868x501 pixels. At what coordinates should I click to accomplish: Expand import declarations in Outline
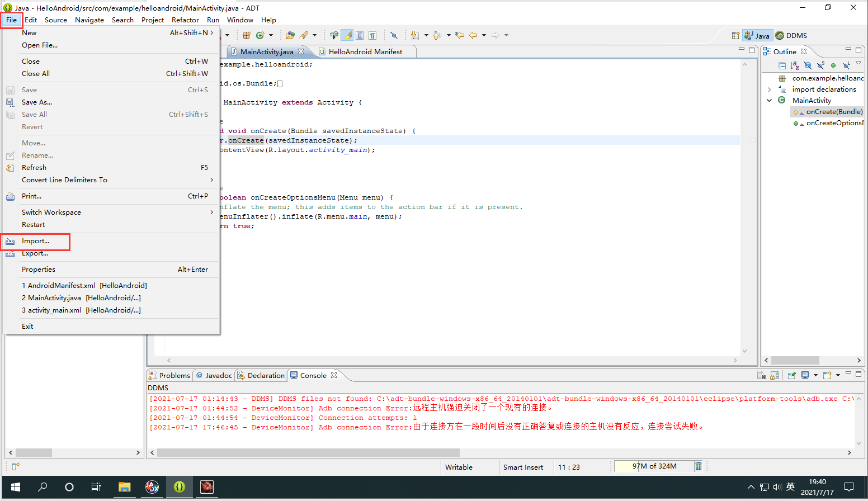tap(770, 89)
